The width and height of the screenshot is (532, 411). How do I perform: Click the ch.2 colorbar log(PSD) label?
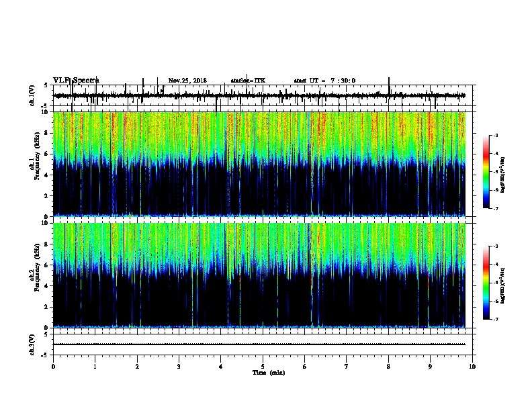502,286
